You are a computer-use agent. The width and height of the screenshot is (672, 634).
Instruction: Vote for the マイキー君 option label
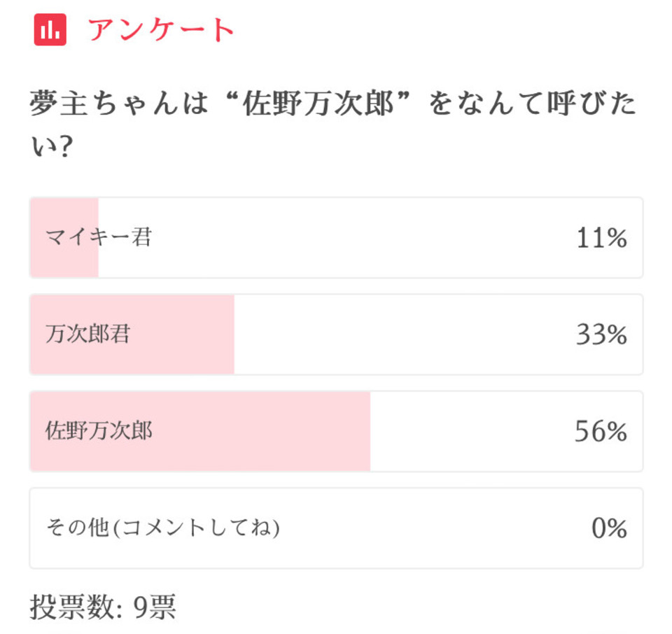point(99,238)
